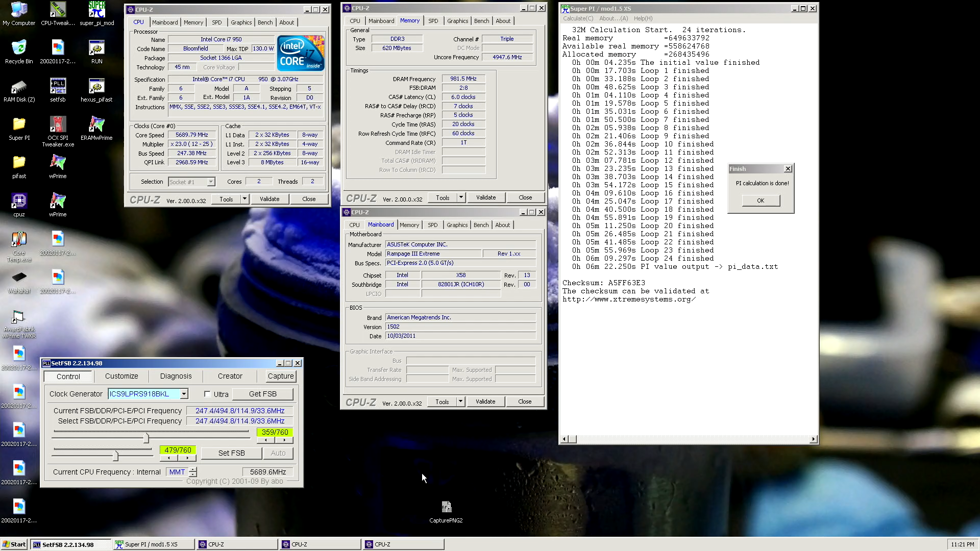Expand Tools dropdown arrow in Memory tab window
The image size is (980, 551).
(461, 197)
